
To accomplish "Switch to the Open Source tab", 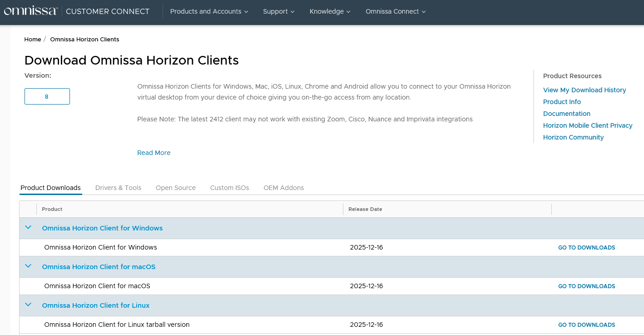I will [x=175, y=188].
